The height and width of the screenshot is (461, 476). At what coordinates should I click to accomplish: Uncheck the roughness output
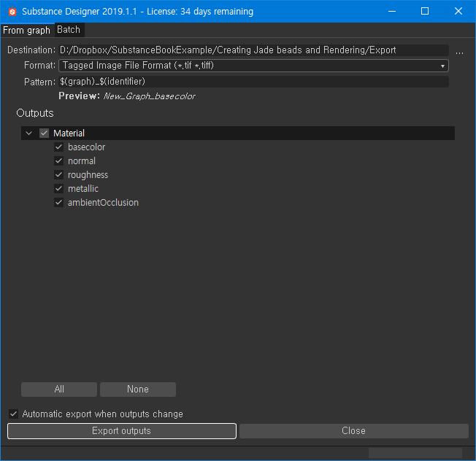tap(58, 174)
